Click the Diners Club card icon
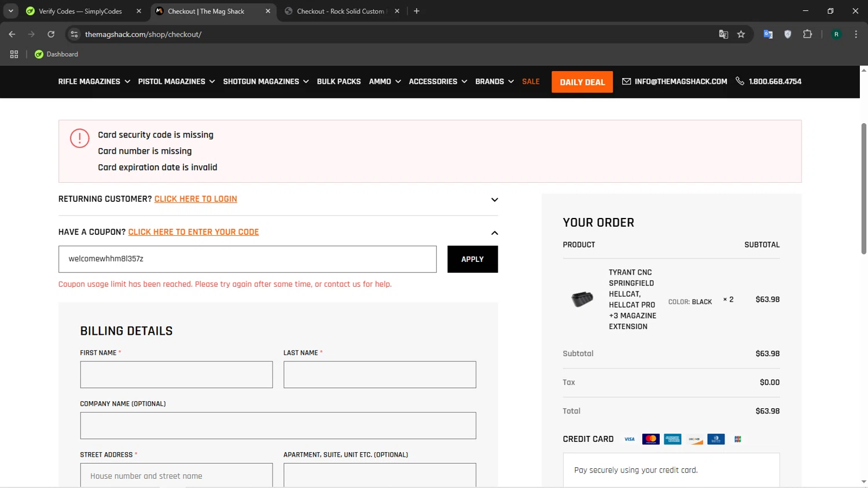Screen dimensions: 868x488 tap(716, 439)
